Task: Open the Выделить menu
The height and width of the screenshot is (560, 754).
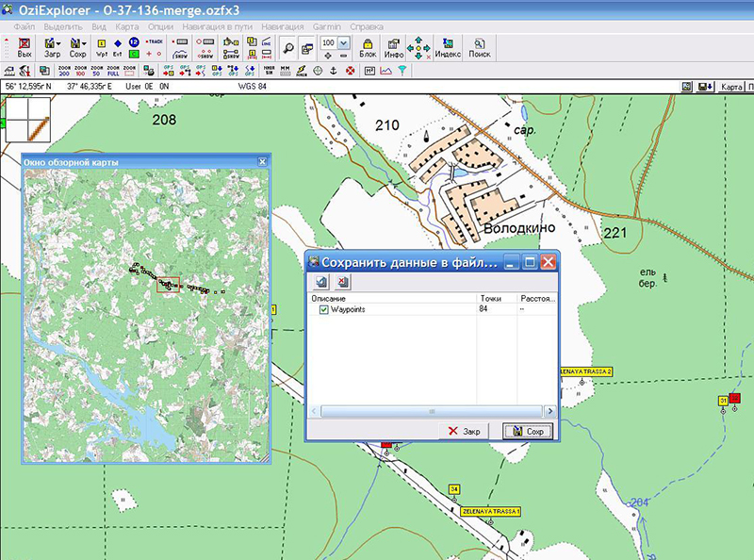Action: [x=63, y=26]
